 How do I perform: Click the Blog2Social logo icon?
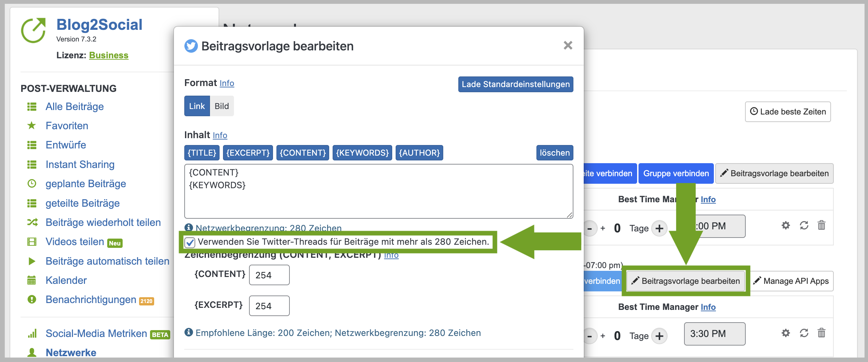pos(34,30)
